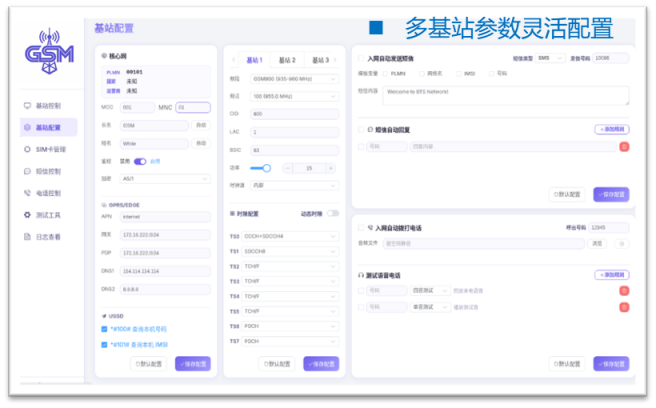Viewport: 656px width, 408px height.
Task: Delete the 短信自动回复 rule row
Action: (623, 147)
